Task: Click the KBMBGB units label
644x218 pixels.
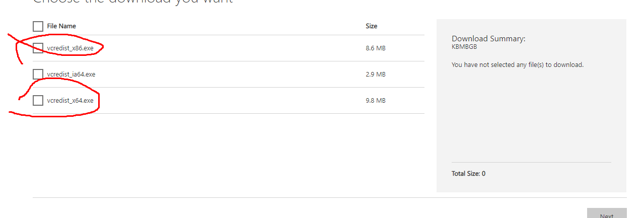Action: (x=464, y=47)
